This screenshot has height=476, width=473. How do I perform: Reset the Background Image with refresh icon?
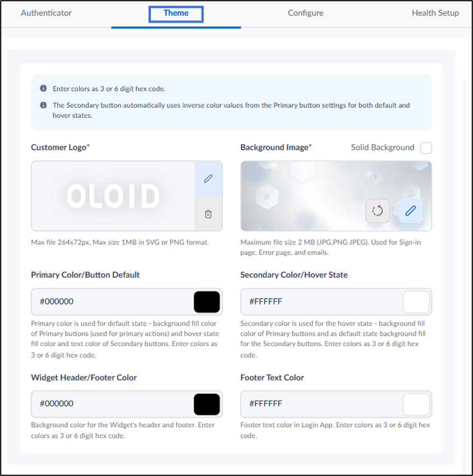point(378,211)
